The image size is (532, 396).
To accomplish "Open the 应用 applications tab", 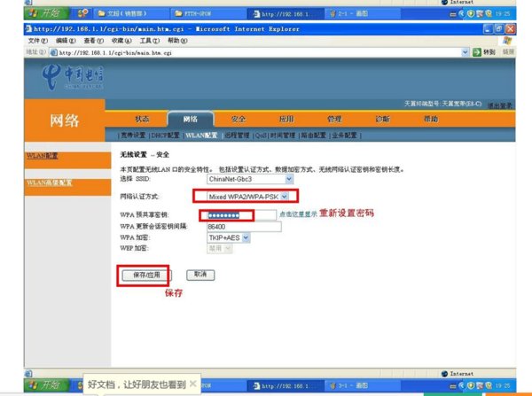I will [286, 119].
